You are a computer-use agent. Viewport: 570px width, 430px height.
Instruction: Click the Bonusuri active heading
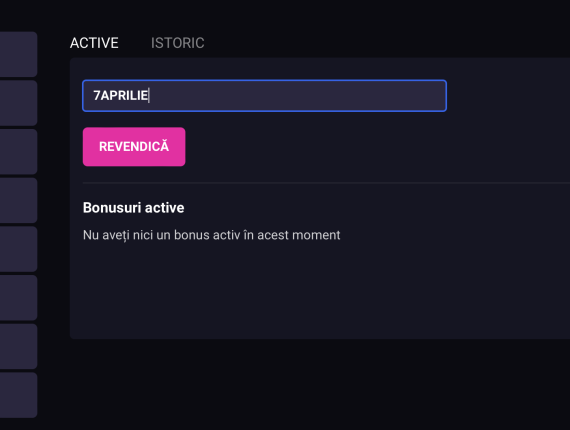click(133, 208)
